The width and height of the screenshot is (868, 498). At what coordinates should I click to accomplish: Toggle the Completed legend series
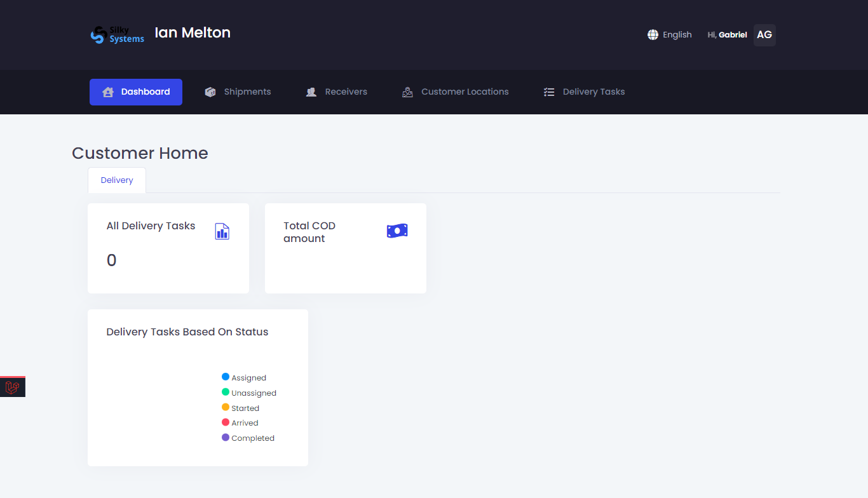click(252, 438)
